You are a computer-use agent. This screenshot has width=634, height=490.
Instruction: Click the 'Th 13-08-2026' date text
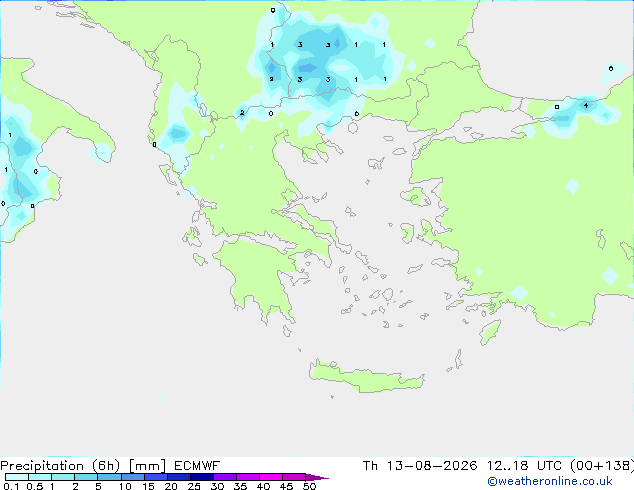420,466
